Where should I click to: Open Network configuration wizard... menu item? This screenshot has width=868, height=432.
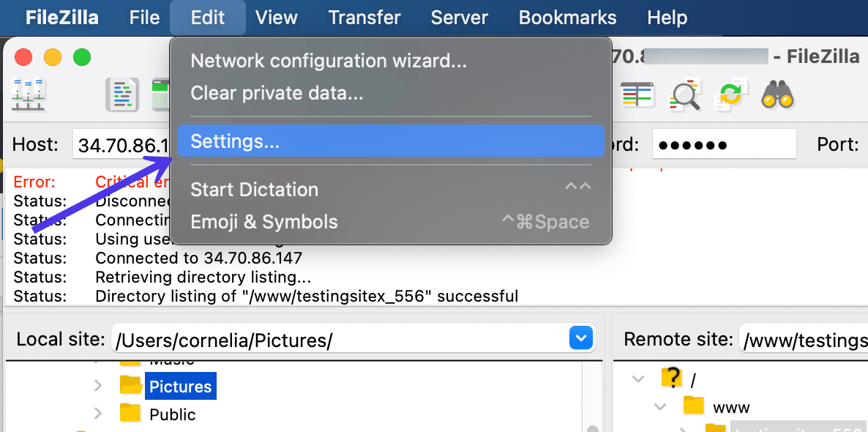[328, 61]
